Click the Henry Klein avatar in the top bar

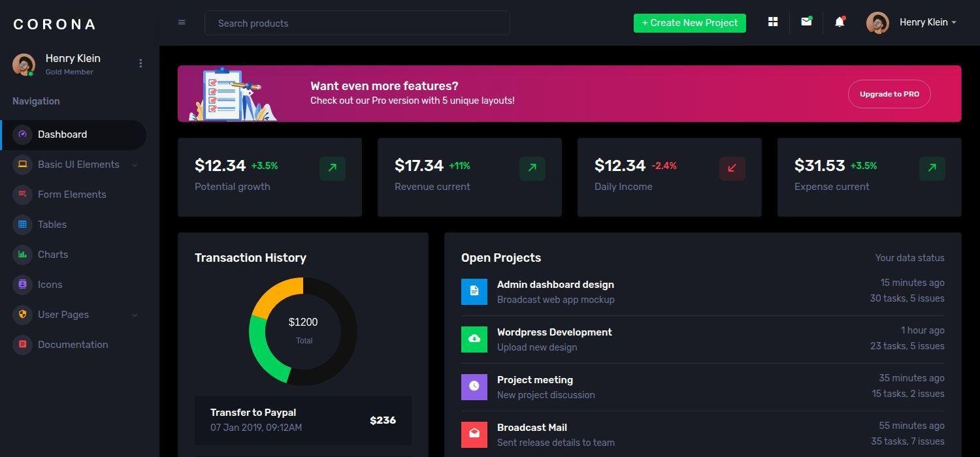[877, 23]
